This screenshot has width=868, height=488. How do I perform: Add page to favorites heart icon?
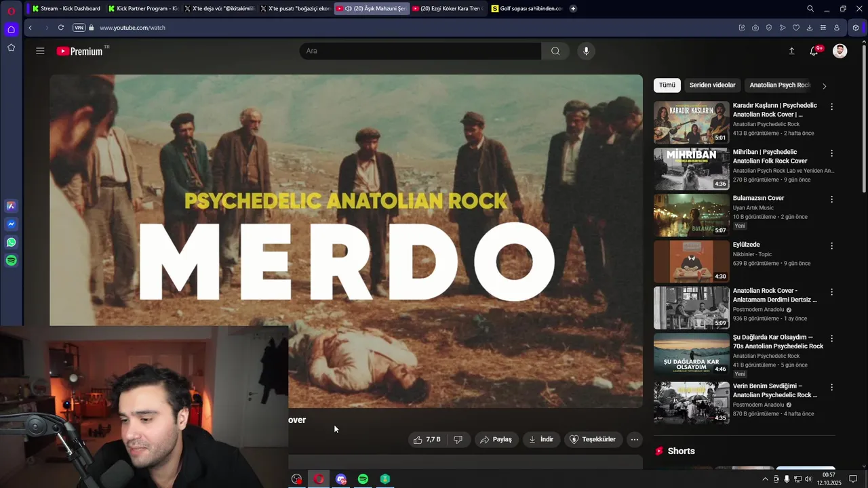click(x=796, y=28)
